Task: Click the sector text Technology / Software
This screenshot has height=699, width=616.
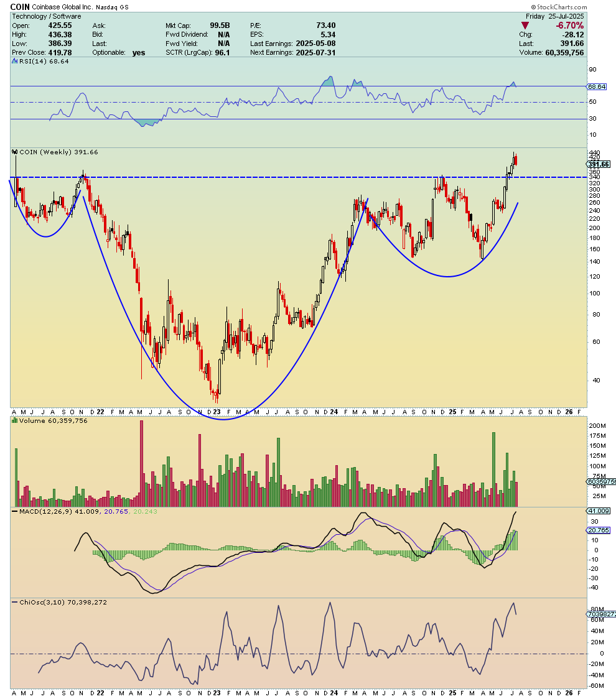Action: tap(47, 17)
